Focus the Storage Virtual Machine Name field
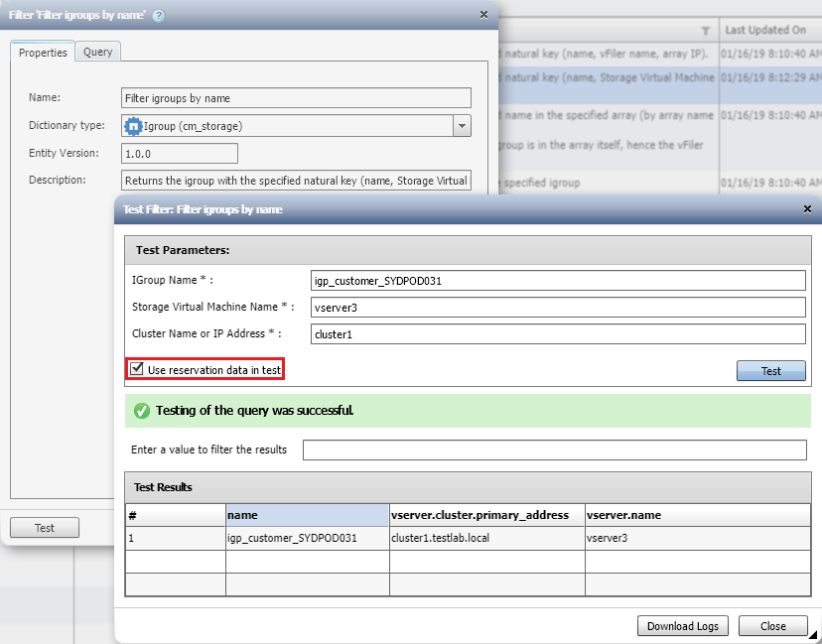This screenshot has height=644, width=822. [x=558, y=308]
